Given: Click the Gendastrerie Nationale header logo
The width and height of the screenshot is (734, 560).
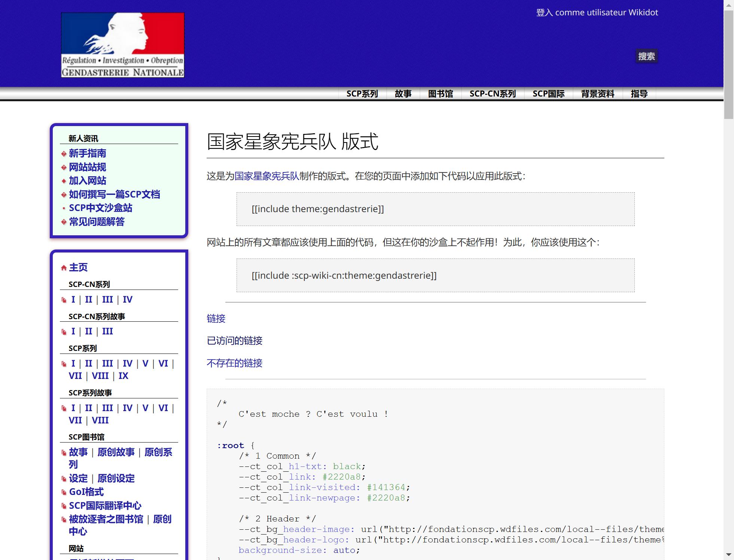Looking at the screenshot, I should [x=122, y=45].
